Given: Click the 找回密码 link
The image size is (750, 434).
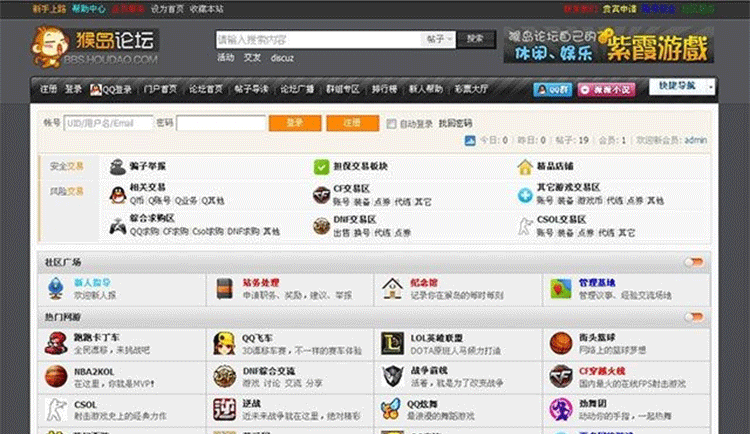Looking at the screenshot, I should pos(455,123).
